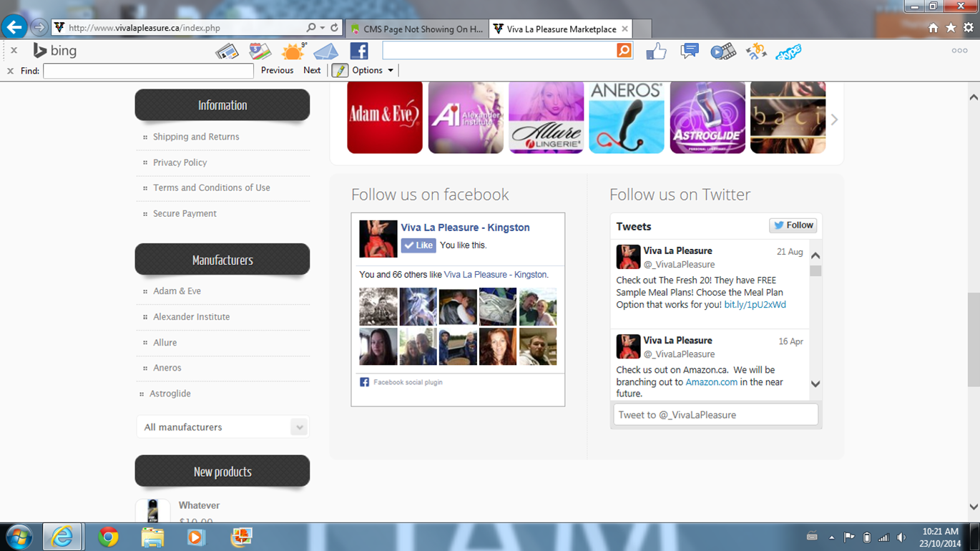
Task: Open the chat bubble toolbar icon
Action: [x=690, y=51]
